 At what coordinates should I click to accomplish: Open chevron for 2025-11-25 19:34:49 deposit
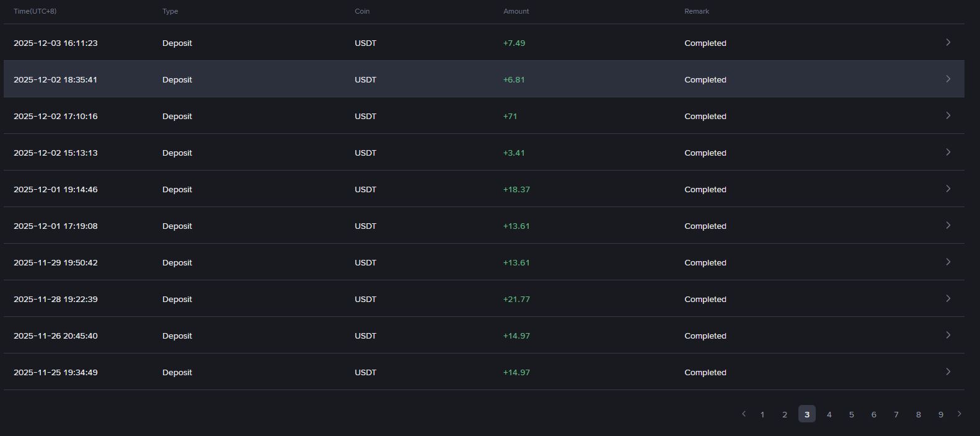948,371
